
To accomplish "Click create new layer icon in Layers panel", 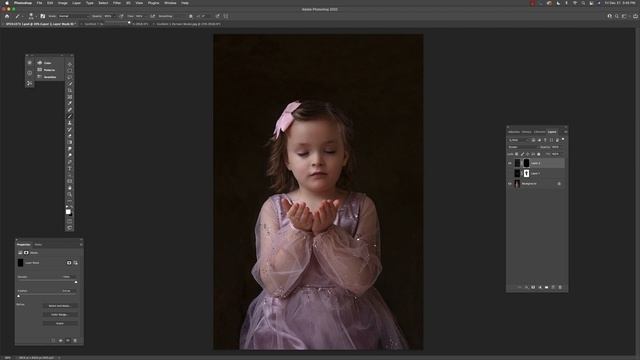I will point(553,287).
